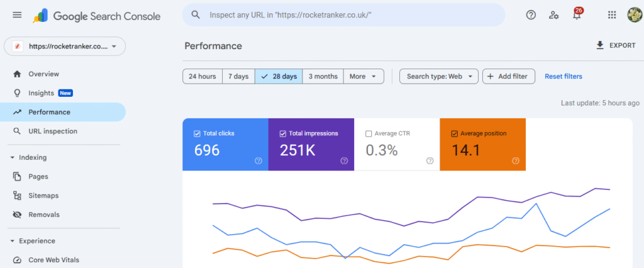The height and width of the screenshot is (268, 644).
Task: Click the Pages documents icon
Action: (x=17, y=176)
